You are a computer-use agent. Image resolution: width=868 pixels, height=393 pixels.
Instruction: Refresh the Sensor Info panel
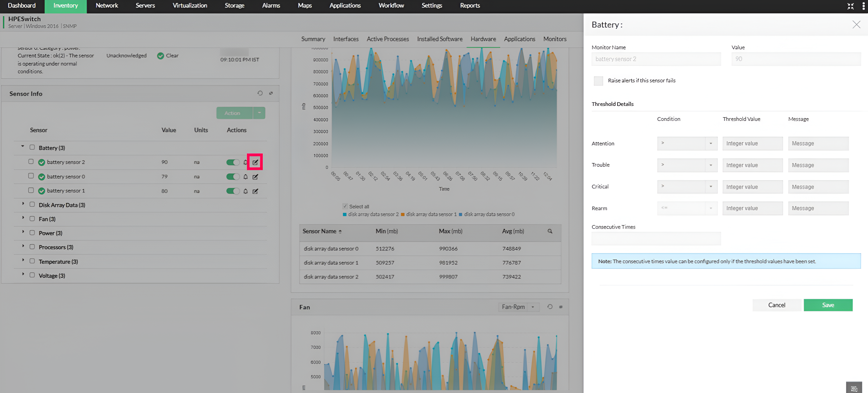coord(260,93)
